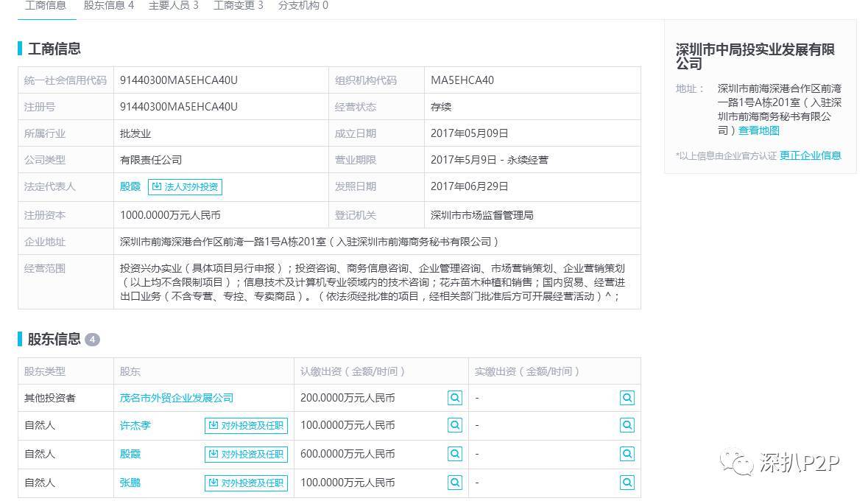Click company title 深圳市中局投实业发展有限公司
Screen dimensions: 868x501
(x=755, y=57)
